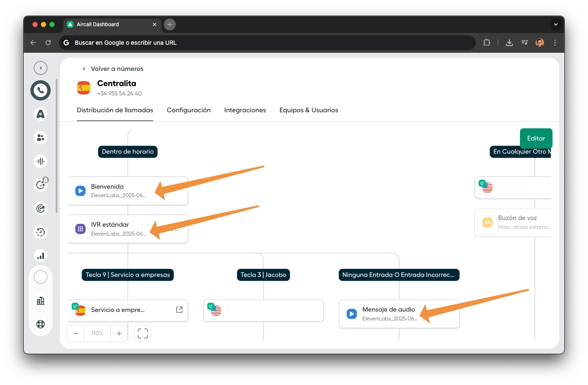Zoom in with the plus control
The image size is (588, 385).
click(x=119, y=333)
